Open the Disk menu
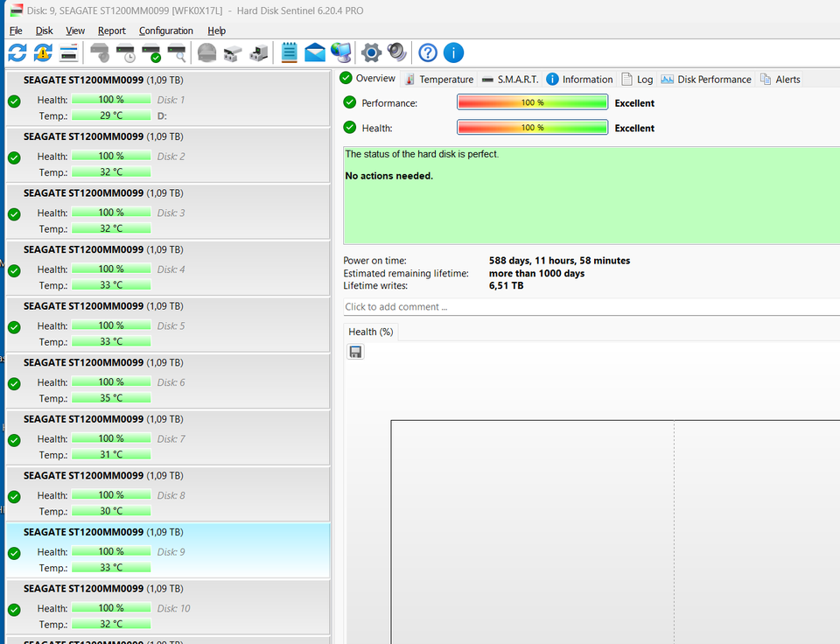840x644 pixels. pyautogui.click(x=44, y=31)
